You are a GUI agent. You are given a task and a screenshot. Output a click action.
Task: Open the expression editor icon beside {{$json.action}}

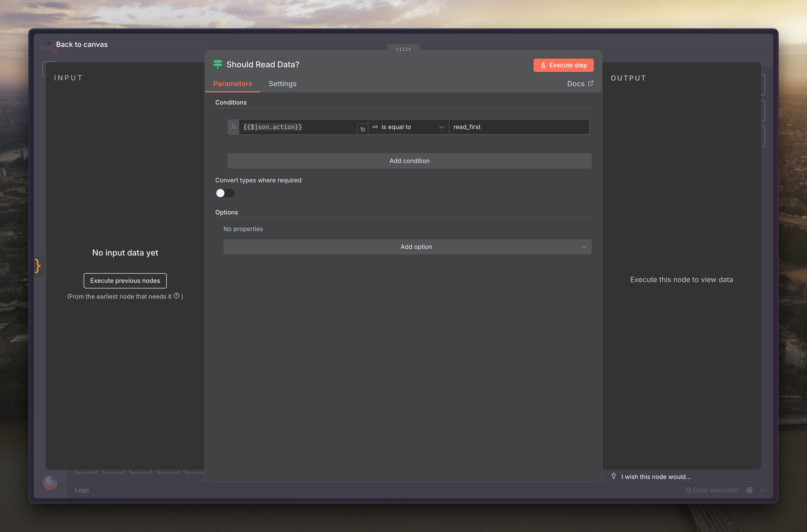363,129
